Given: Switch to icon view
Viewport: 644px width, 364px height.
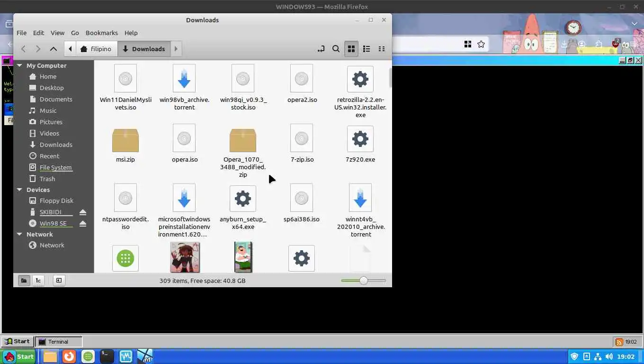Looking at the screenshot, I should pos(351,49).
